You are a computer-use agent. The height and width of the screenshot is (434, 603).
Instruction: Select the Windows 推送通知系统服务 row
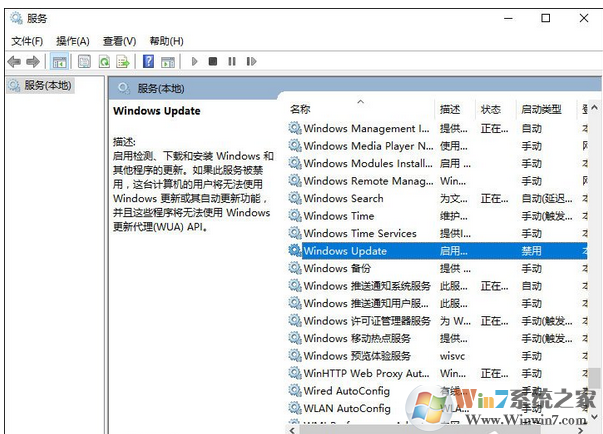click(438, 286)
